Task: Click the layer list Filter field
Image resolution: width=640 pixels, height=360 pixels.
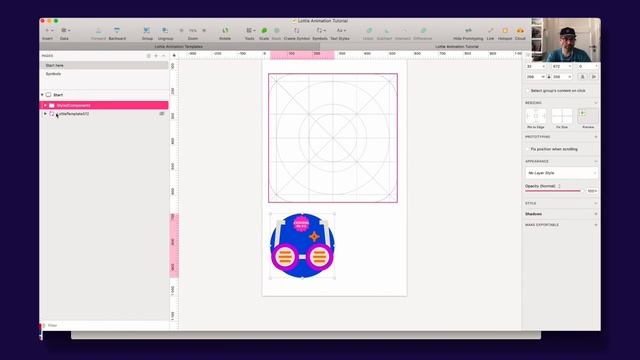Action: coord(104,325)
